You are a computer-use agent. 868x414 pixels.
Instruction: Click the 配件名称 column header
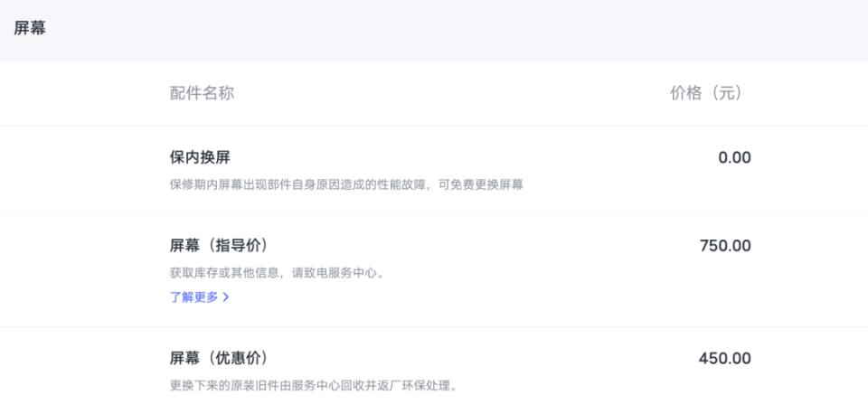(x=202, y=93)
